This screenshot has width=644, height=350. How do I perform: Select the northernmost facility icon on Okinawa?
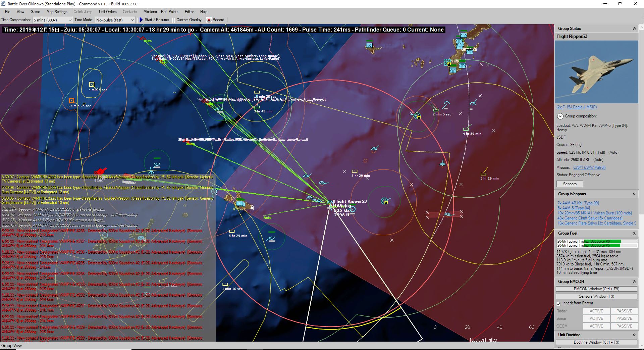pyautogui.click(x=464, y=35)
